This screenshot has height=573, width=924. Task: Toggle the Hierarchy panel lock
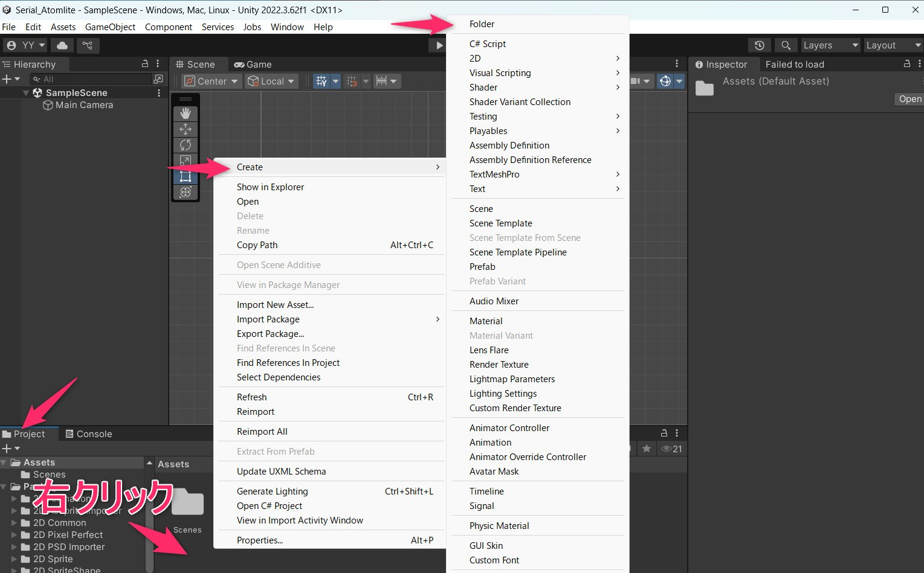145,63
